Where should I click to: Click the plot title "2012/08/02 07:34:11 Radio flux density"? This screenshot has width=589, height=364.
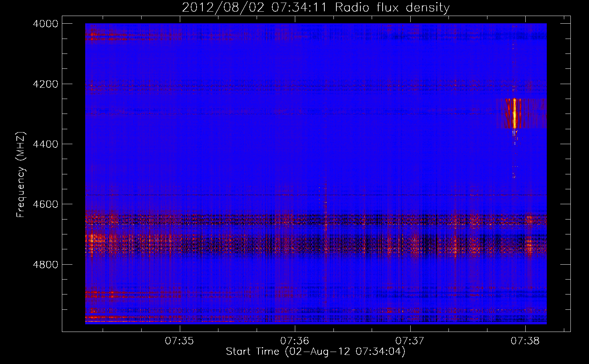coord(316,7)
